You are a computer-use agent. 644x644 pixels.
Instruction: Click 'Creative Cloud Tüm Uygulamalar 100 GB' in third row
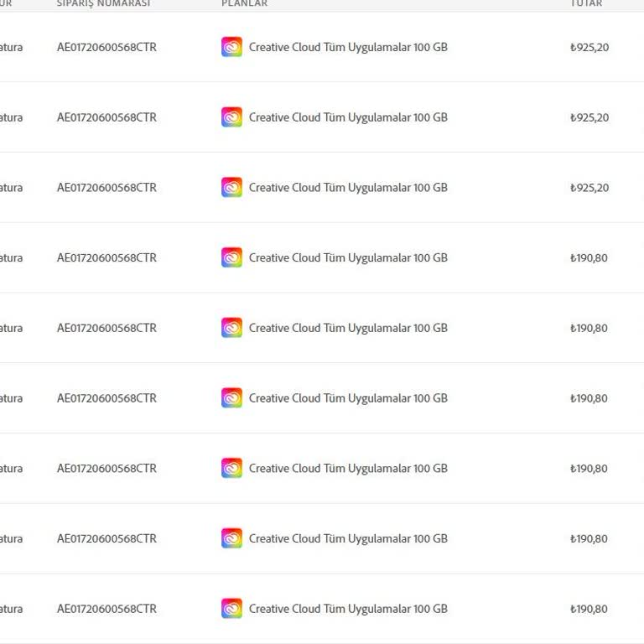[348, 188]
